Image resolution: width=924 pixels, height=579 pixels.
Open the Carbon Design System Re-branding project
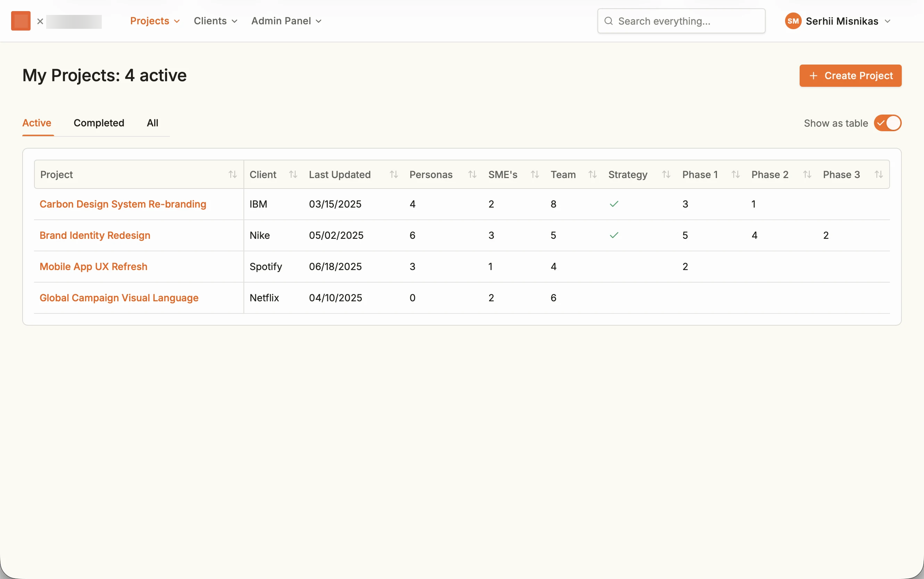coord(123,204)
